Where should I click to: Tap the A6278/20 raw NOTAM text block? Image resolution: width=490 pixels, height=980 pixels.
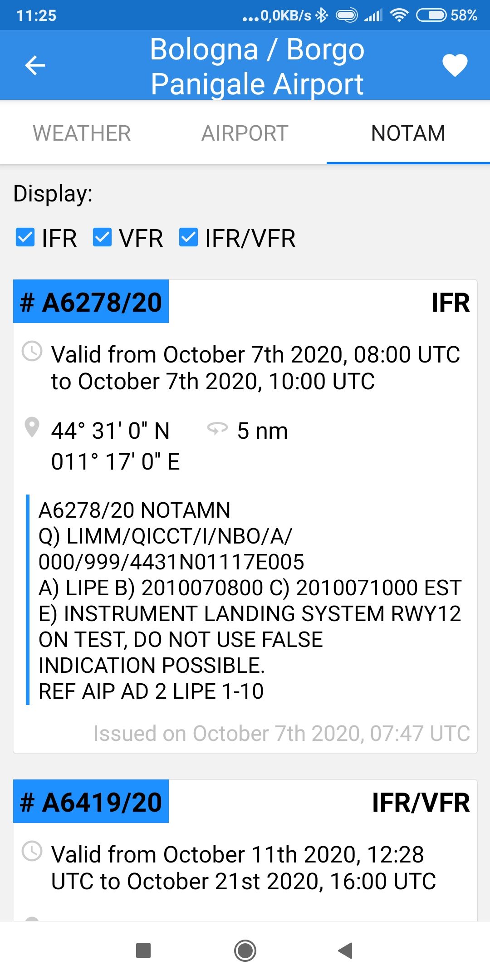tap(250, 600)
